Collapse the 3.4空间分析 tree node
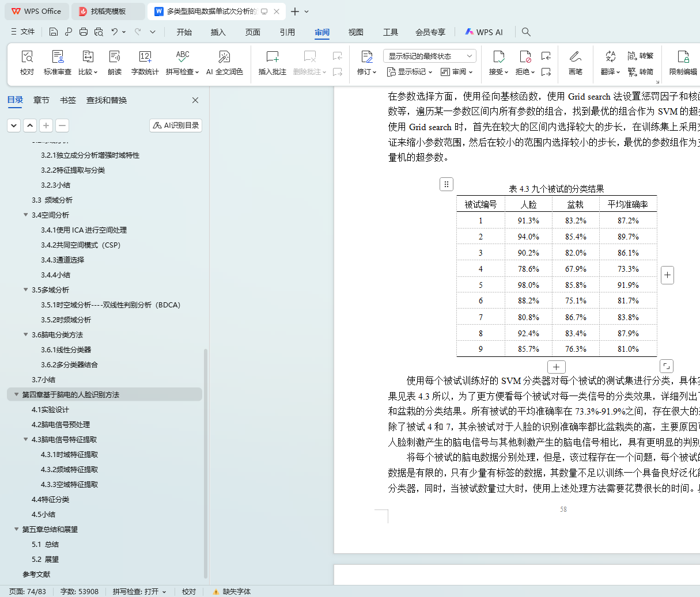This screenshot has height=597, width=700. coord(25,215)
